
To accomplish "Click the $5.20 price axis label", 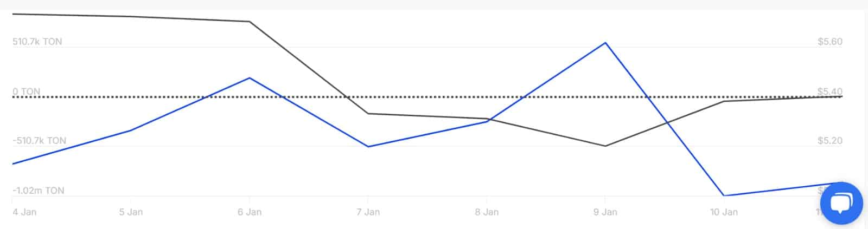I will click(x=829, y=141).
